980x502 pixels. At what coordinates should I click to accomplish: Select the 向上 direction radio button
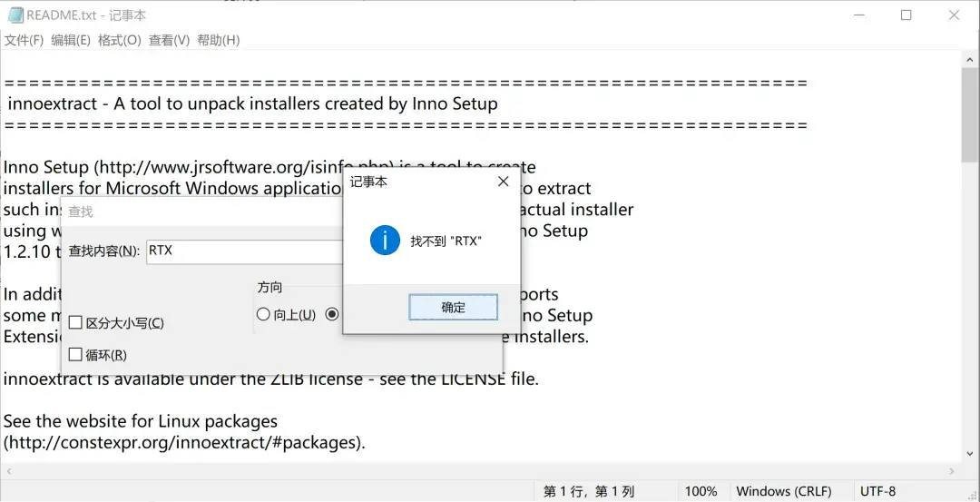tap(263, 314)
